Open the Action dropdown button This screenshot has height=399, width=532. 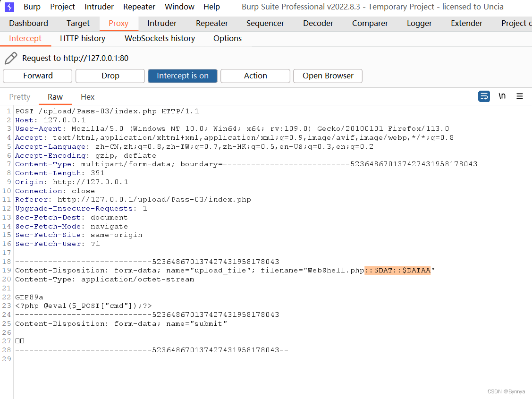pyautogui.click(x=255, y=76)
